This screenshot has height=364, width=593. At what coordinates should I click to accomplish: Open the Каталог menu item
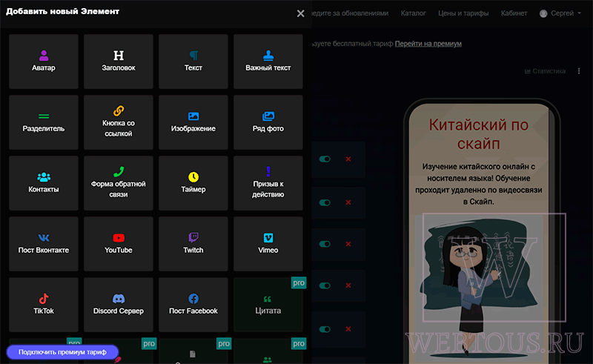click(x=413, y=13)
